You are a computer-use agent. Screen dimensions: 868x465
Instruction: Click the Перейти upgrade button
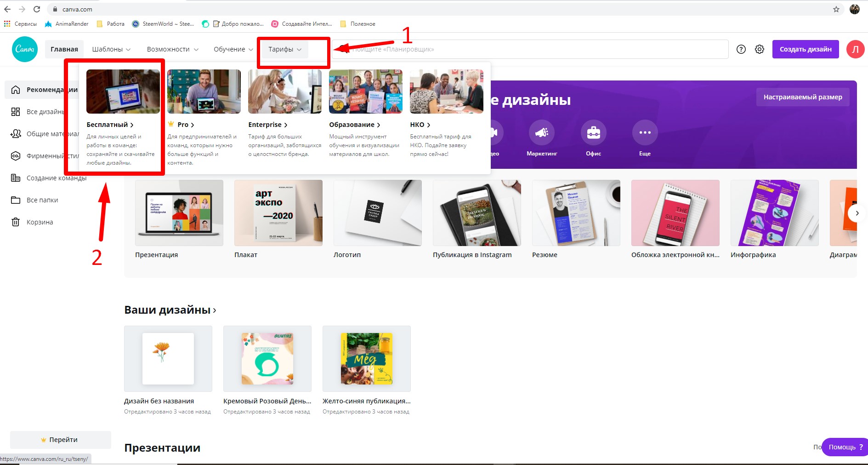[61, 440]
